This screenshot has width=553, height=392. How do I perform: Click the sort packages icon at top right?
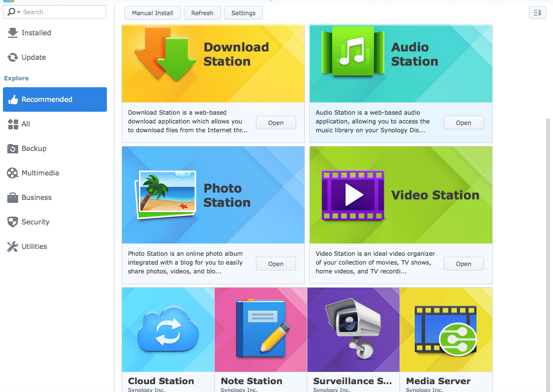coord(537,13)
